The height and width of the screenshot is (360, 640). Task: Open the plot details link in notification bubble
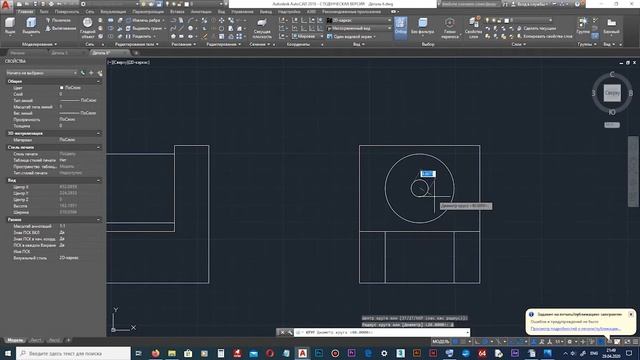coord(576,329)
